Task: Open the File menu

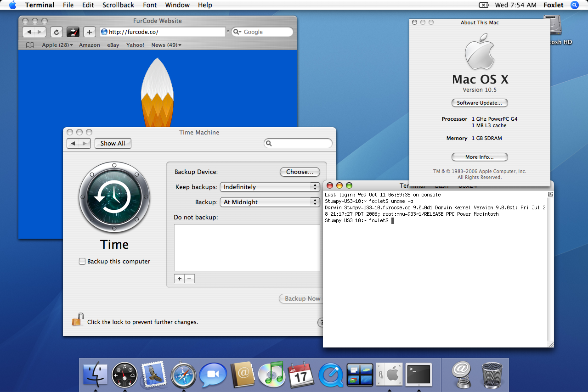Action: click(68, 5)
